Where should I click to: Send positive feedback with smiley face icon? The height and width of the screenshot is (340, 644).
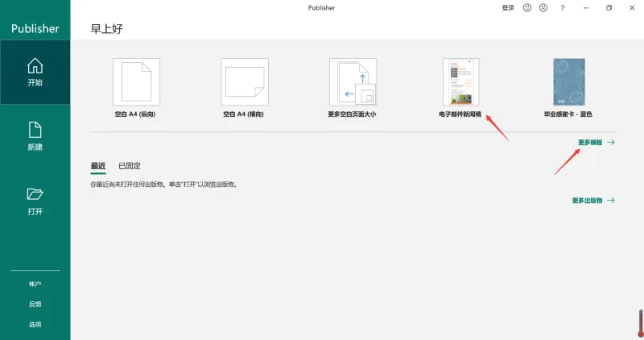point(527,8)
